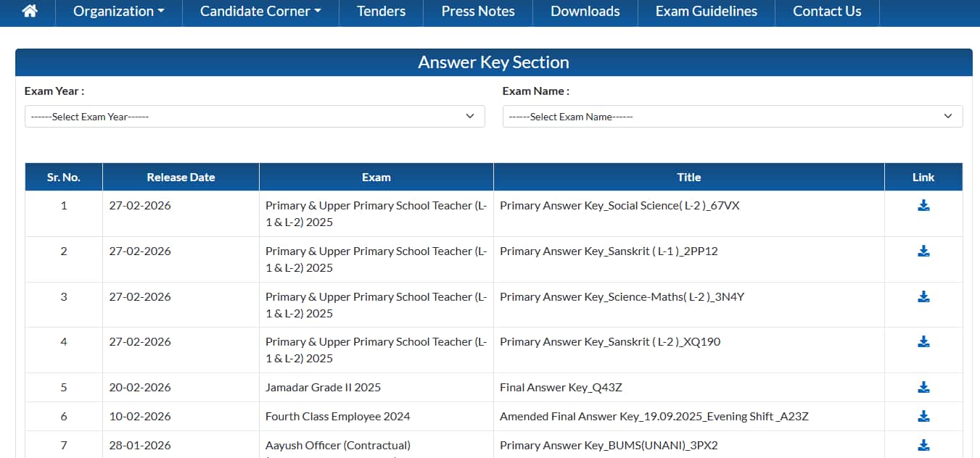Expand the Organization menu
This screenshot has height=458, width=980.
[x=119, y=12]
